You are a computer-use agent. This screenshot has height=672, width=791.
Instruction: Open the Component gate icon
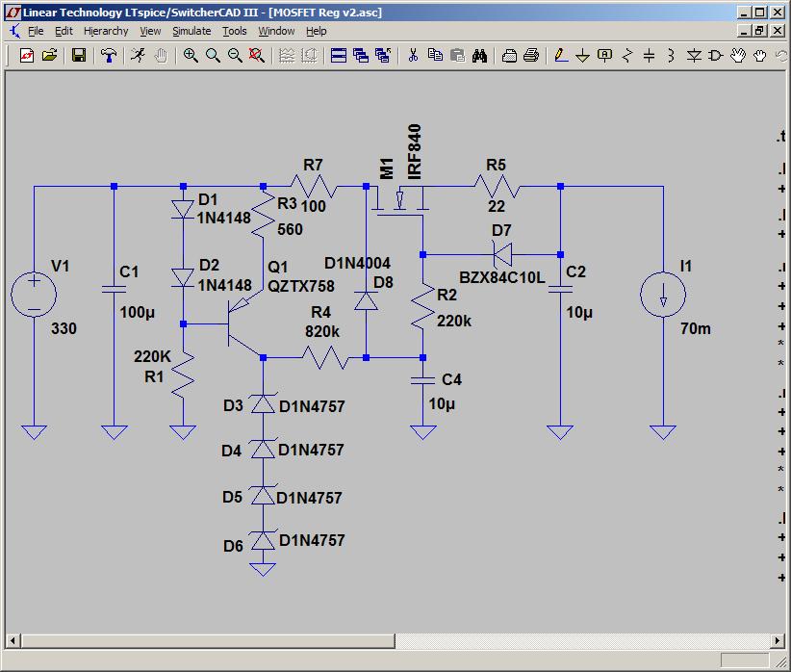[x=715, y=55]
